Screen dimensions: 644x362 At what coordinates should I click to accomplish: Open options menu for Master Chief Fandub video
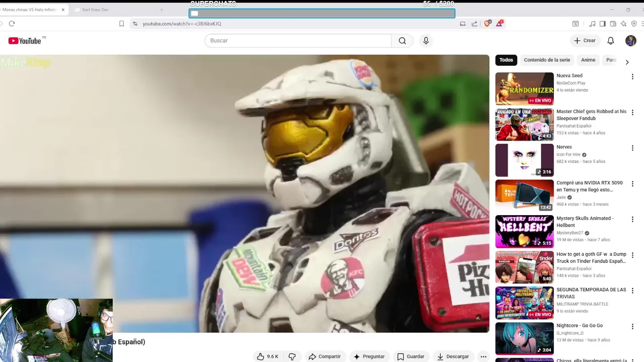pos(632,113)
